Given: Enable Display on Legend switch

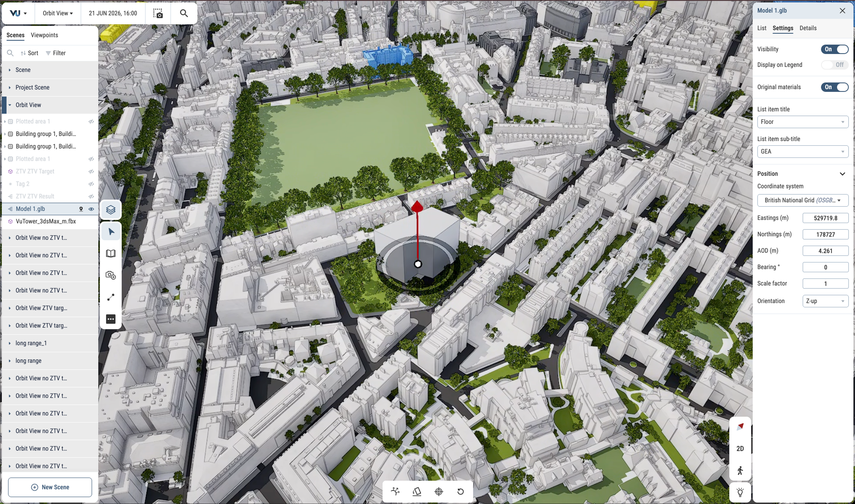Looking at the screenshot, I should tap(834, 65).
